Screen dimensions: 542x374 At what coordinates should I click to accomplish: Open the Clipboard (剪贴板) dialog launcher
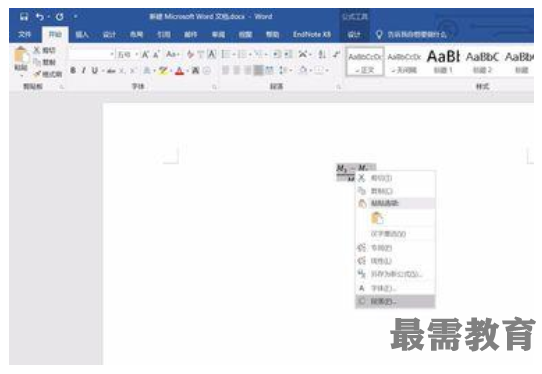[62, 87]
